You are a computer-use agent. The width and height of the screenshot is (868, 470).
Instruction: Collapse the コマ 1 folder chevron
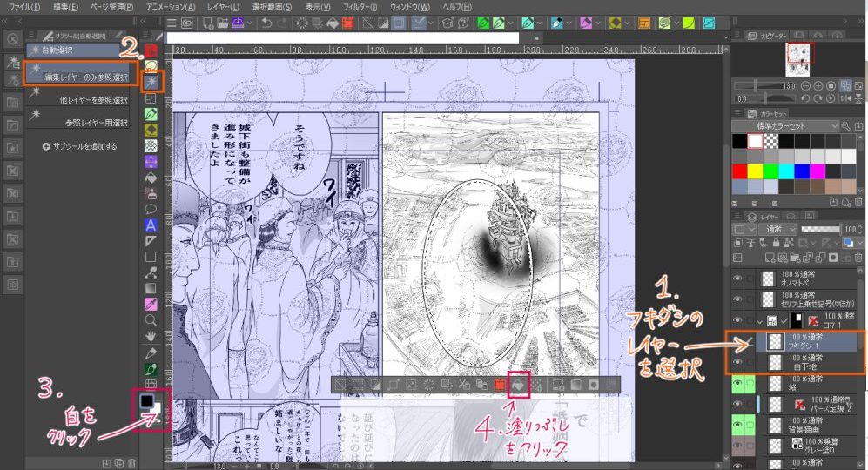(x=759, y=320)
